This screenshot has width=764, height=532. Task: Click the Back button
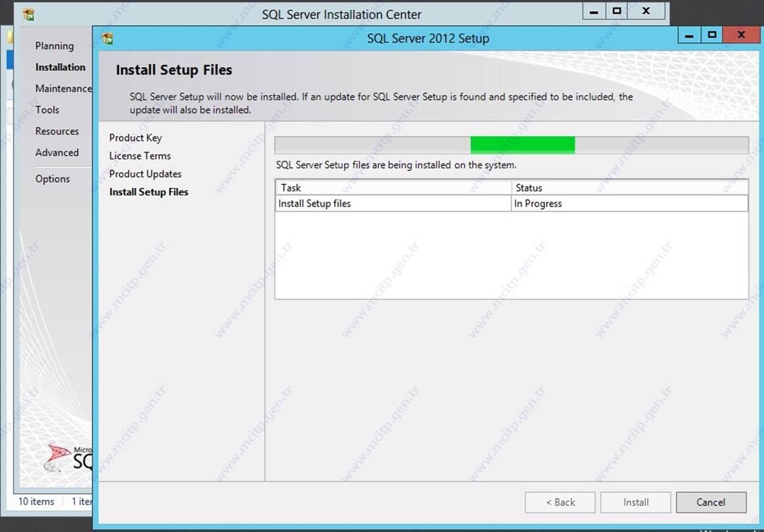coord(560,502)
